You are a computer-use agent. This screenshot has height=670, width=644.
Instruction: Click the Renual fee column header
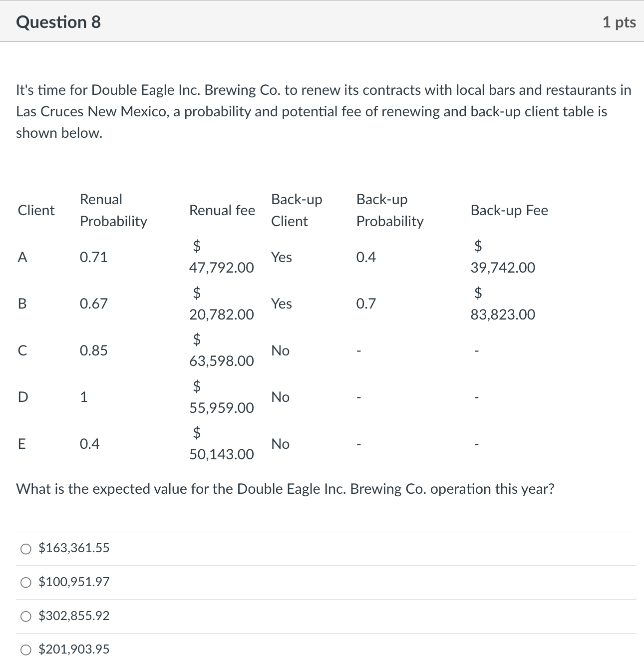point(222,210)
